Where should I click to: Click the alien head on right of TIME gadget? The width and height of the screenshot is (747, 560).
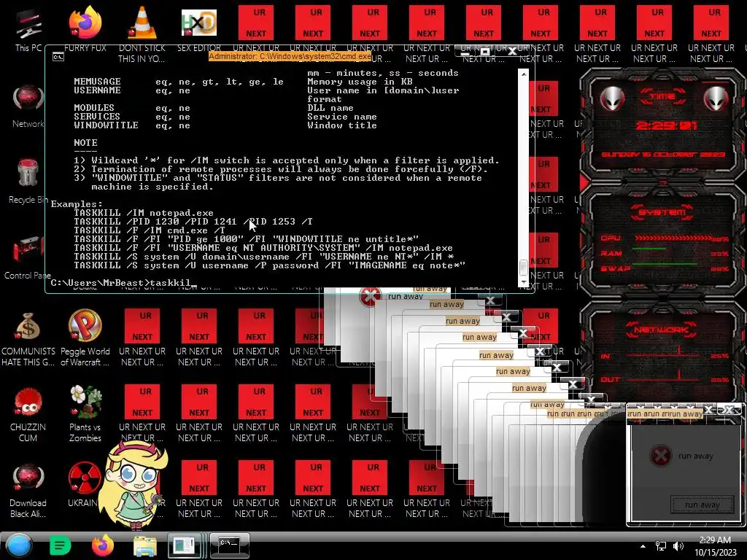[716, 98]
